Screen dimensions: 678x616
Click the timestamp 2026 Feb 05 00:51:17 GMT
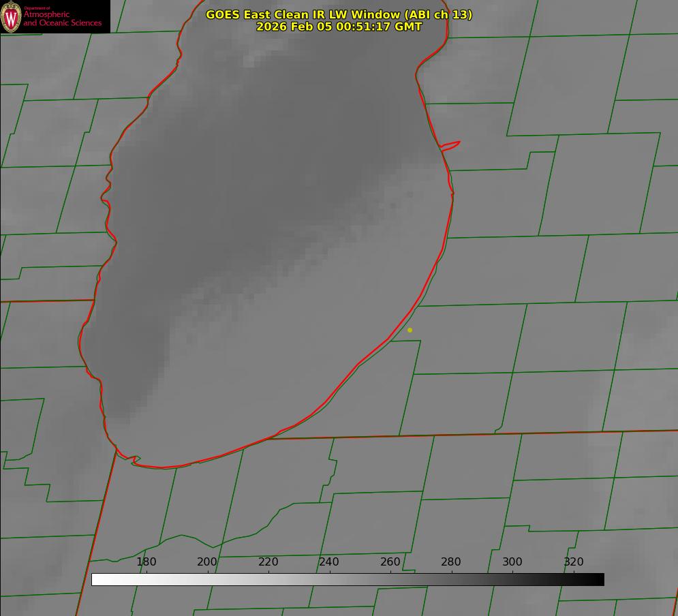[339, 27]
